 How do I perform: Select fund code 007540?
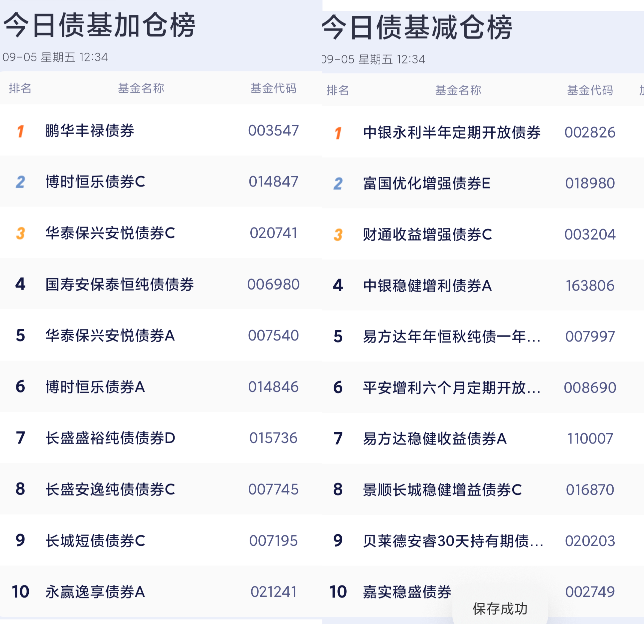point(273,335)
